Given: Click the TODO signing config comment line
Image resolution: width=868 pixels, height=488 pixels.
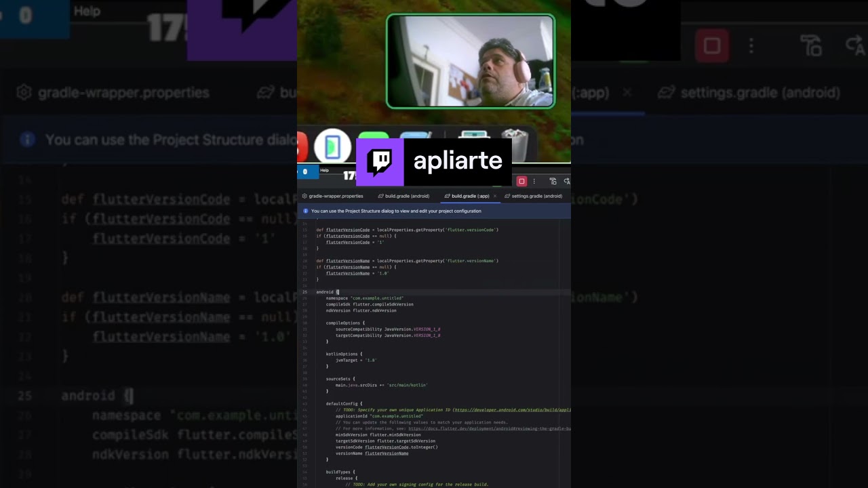Looking at the screenshot, I should coord(416,484).
